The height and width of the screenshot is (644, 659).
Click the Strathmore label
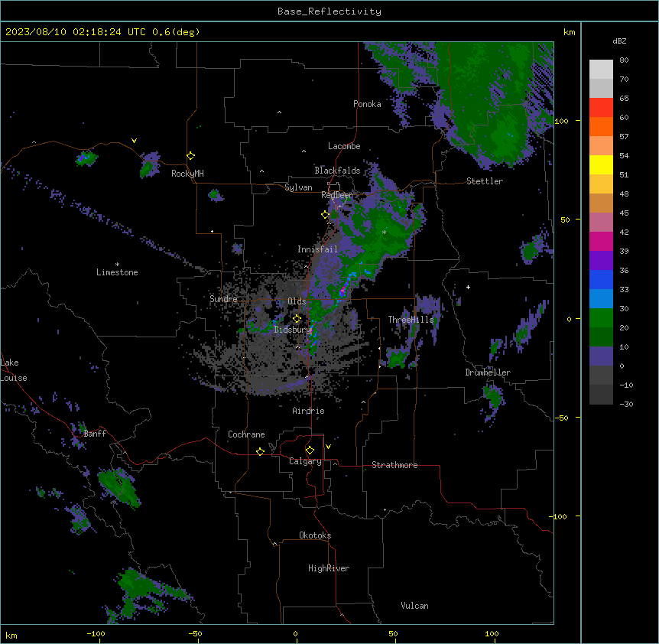394,465
